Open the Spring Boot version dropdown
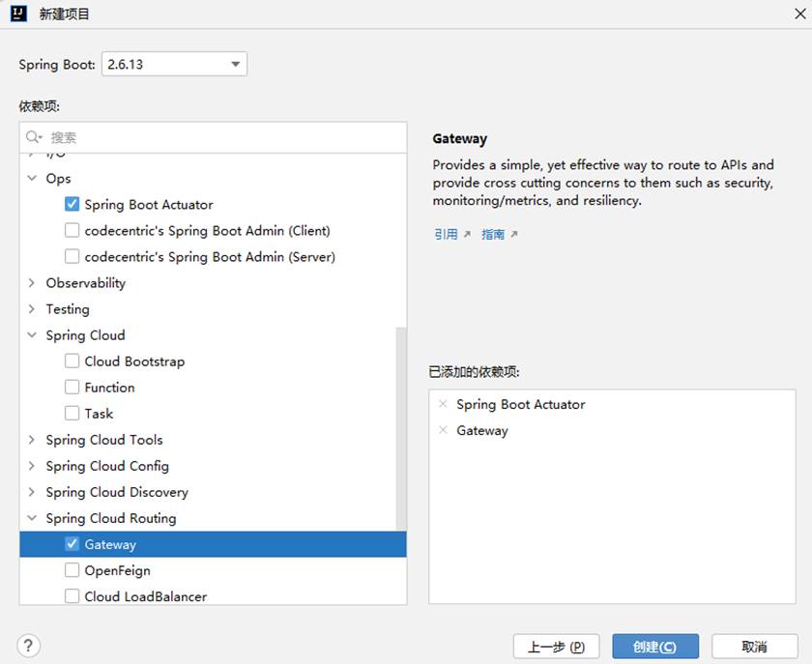 [174, 64]
